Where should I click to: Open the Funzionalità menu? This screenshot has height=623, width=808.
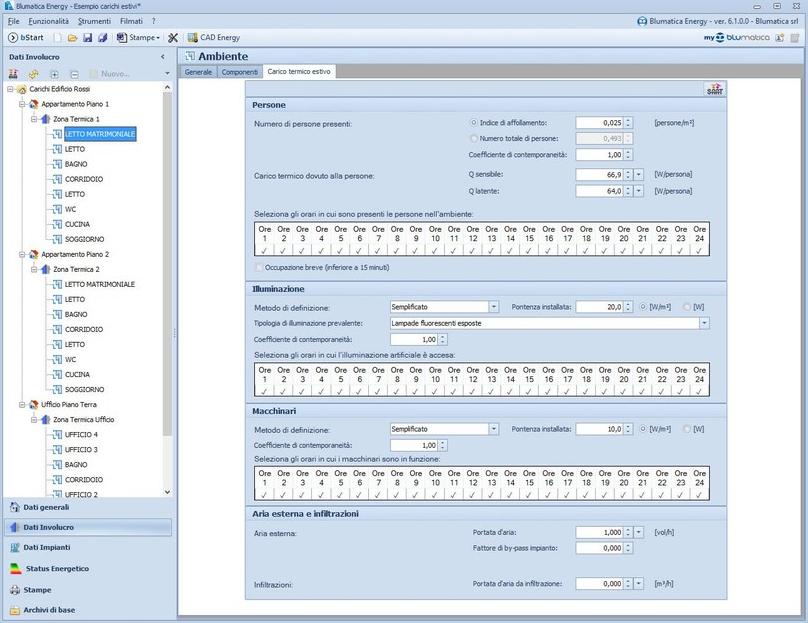(48, 21)
